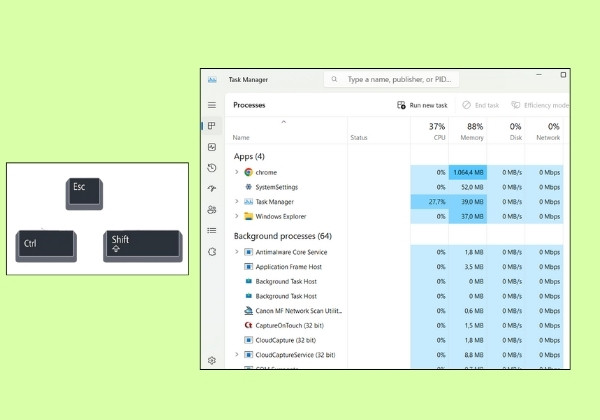Select the Processes sidebar icon
Viewport: 600px width, 420px height.
tap(212, 126)
